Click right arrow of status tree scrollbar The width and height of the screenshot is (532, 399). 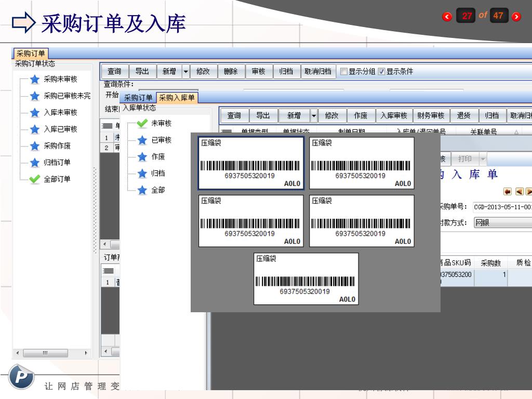[x=86, y=353]
